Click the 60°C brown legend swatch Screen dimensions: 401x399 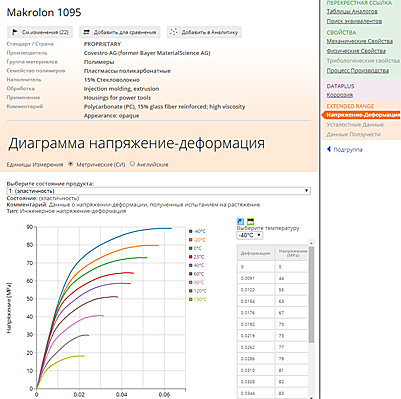[191, 274]
